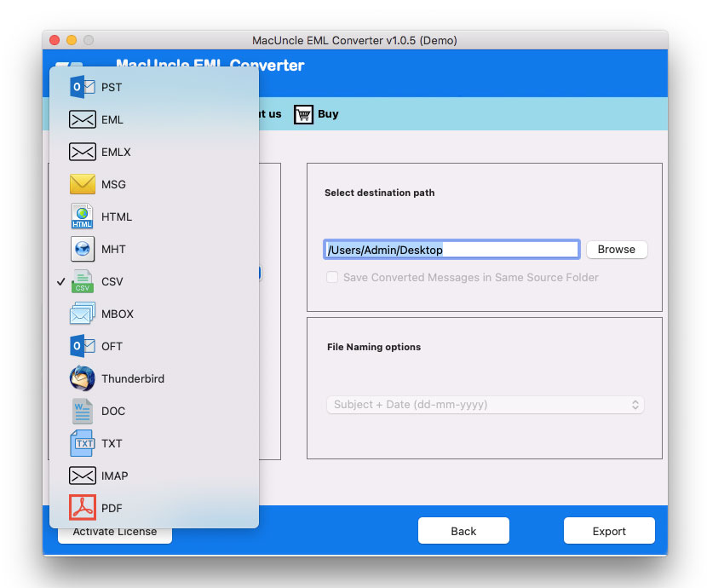This screenshot has height=588, width=707.
Task: Click the MBOX stacked mail icon
Action: point(82,314)
